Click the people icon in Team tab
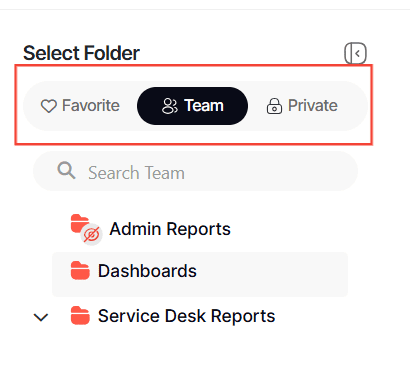This screenshot has width=410, height=380. 170,106
